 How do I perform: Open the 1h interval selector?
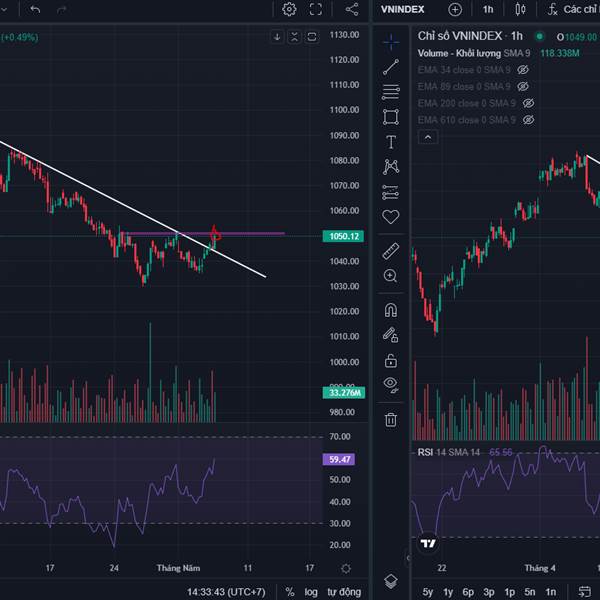488,9
